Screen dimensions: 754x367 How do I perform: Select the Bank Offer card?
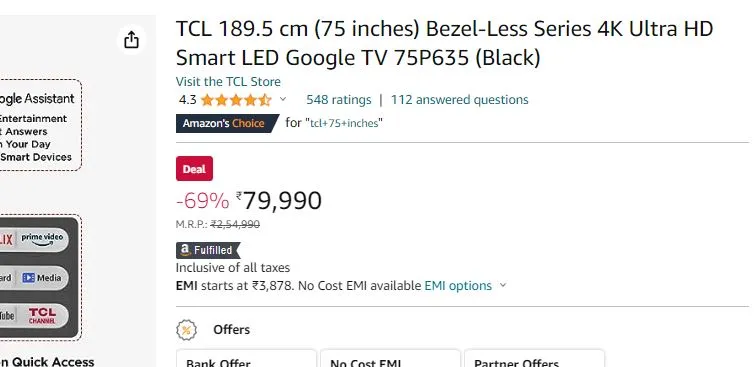click(246, 358)
